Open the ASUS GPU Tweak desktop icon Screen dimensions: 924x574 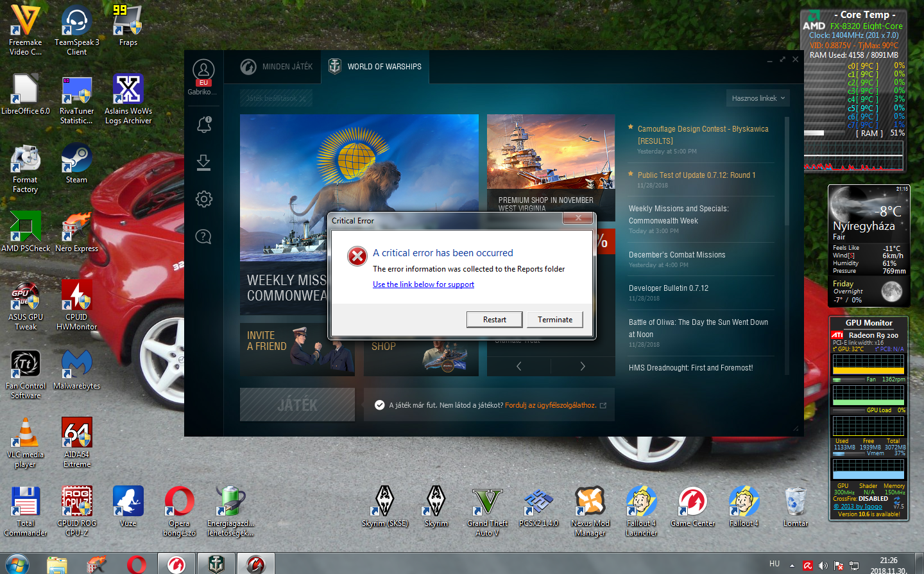pyautogui.click(x=26, y=305)
